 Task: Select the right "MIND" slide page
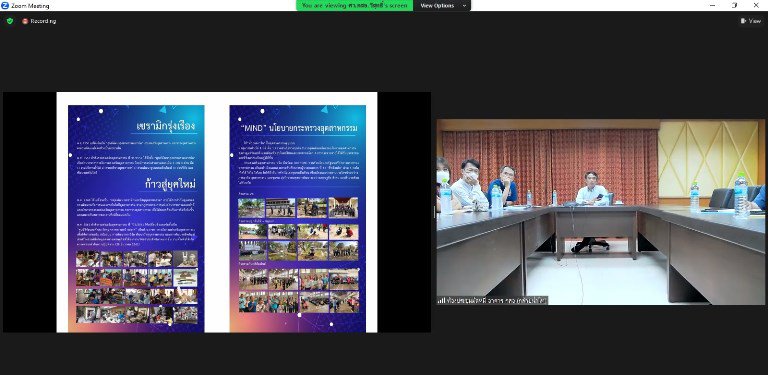click(x=298, y=218)
